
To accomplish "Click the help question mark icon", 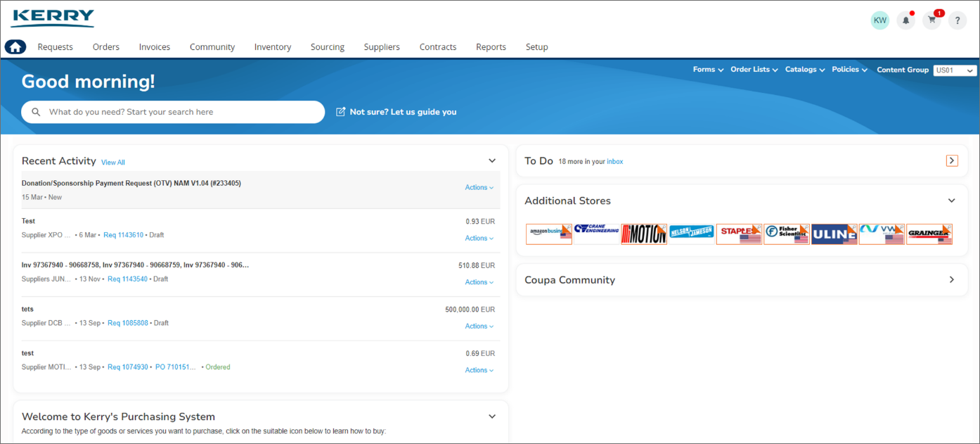I will (x=958, y=20).
